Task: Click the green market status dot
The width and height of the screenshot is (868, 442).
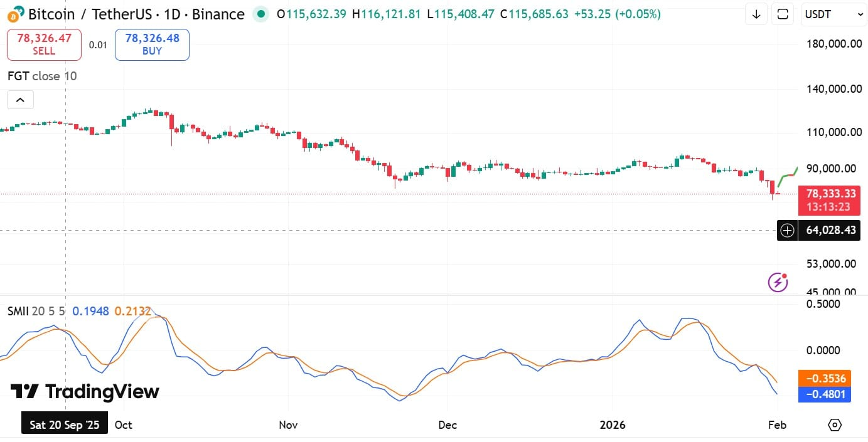Action: click(x=259, y=14)
